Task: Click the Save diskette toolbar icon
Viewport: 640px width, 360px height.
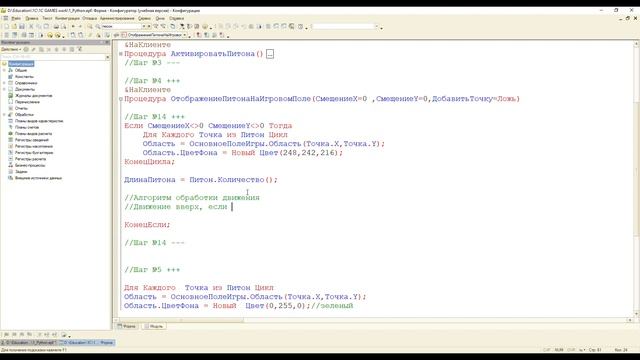Action: point(22,27)
